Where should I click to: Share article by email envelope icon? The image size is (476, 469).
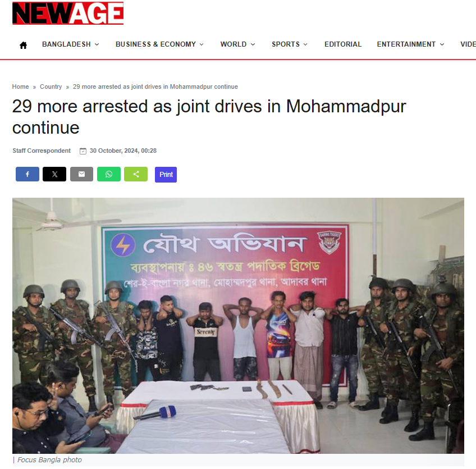click(81, 174)
